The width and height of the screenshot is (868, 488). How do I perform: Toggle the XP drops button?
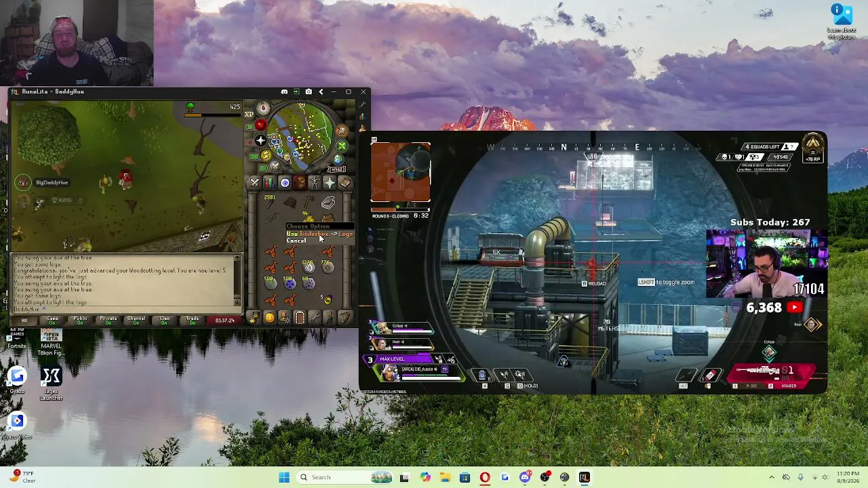(249, 115)
